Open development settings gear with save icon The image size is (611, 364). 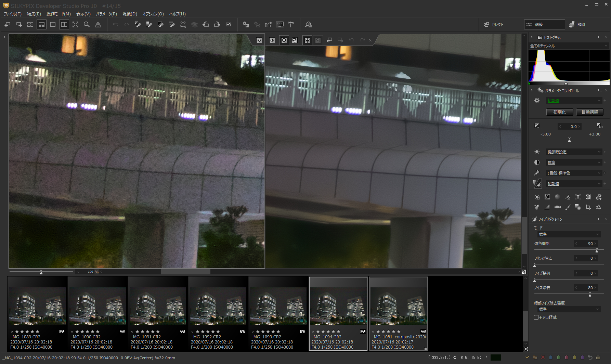246,25
